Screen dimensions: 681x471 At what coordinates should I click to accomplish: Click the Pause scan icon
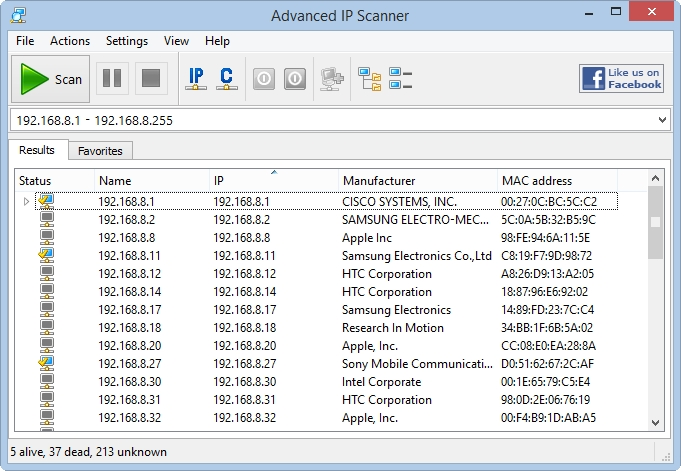tap(112, 79)
